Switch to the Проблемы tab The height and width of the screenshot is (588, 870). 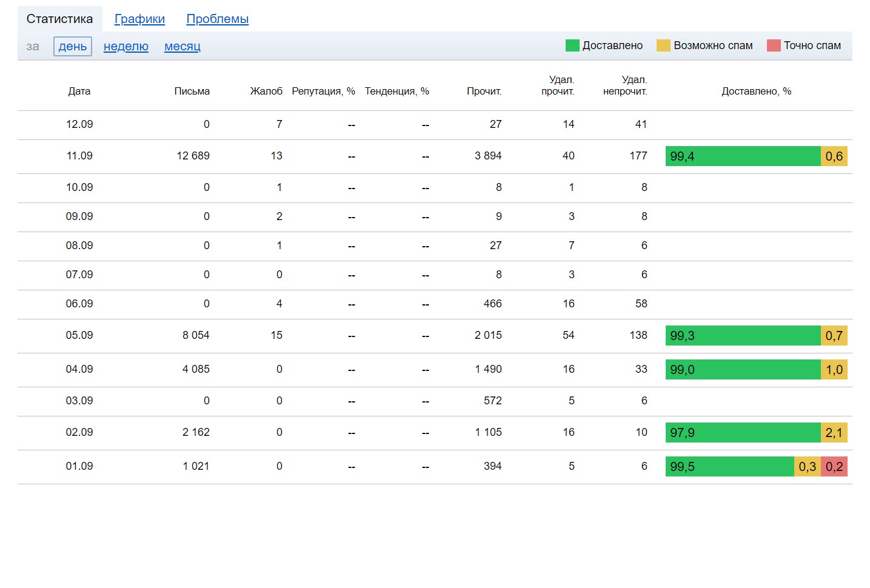click(x=217, y=19)
